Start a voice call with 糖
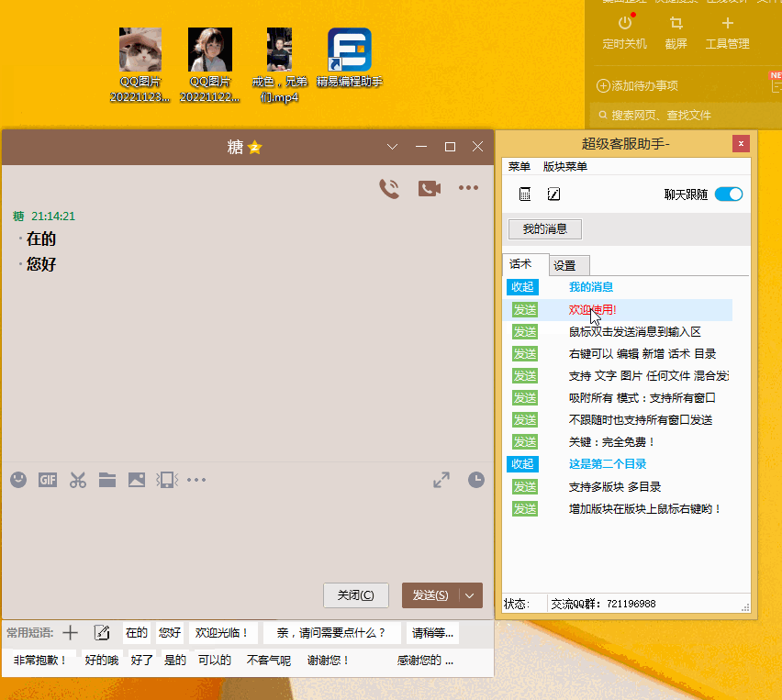The width and height of the screenshot is (782, 700). [389, 188]
